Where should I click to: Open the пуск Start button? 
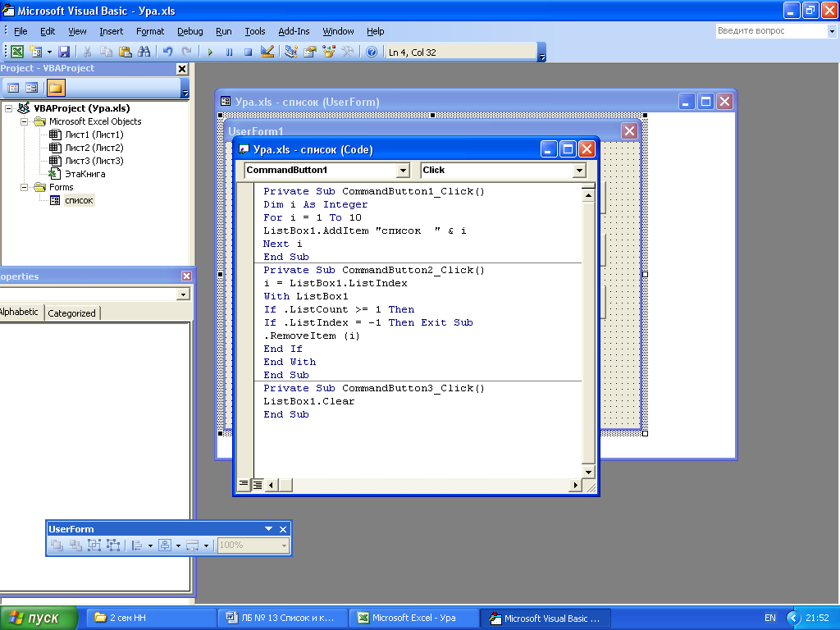tap(38, 619)
